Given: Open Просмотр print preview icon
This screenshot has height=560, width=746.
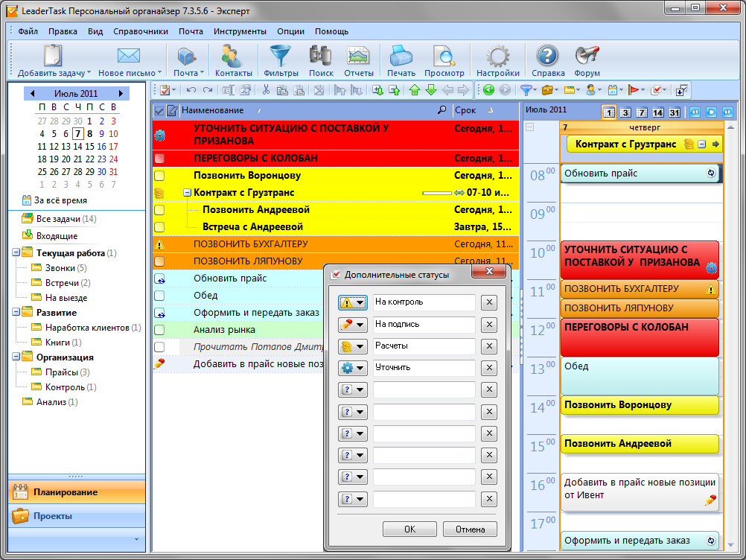Looking at the screenshot, I should point(444,56).
